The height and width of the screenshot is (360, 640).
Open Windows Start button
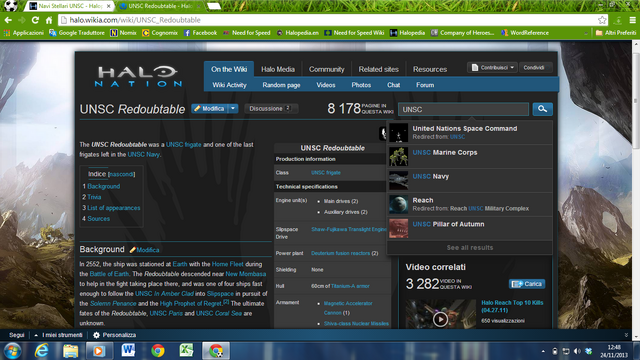click(x=12, y=351)
